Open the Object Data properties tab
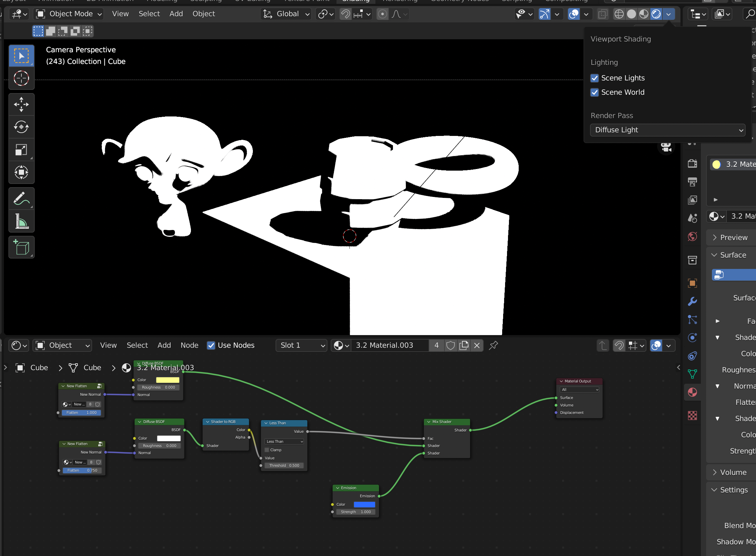Viewport: 756px width, 556px height. [x=692, y=374]
